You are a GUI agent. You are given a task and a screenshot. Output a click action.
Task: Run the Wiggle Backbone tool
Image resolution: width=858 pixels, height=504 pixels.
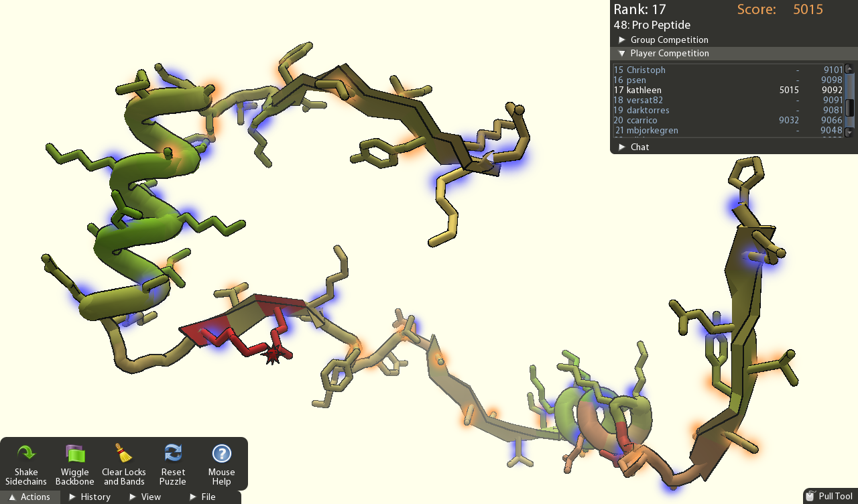click(x=74, y=454)
